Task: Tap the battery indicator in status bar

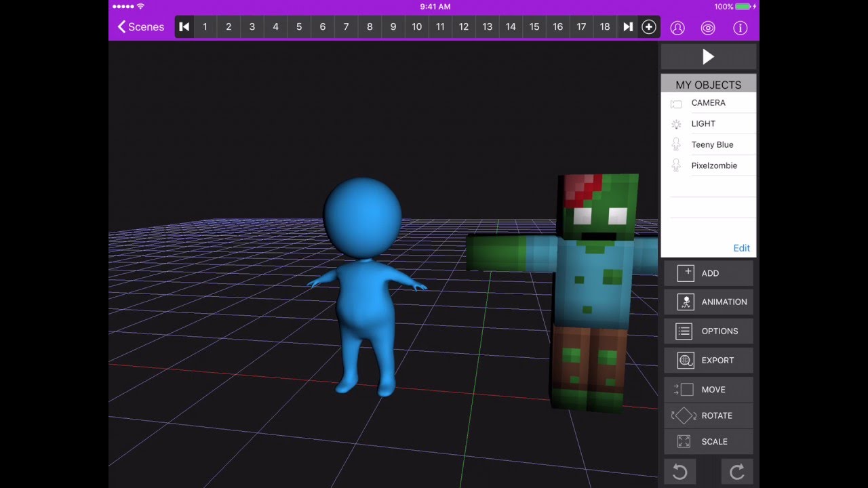Action: pos(743,6)
